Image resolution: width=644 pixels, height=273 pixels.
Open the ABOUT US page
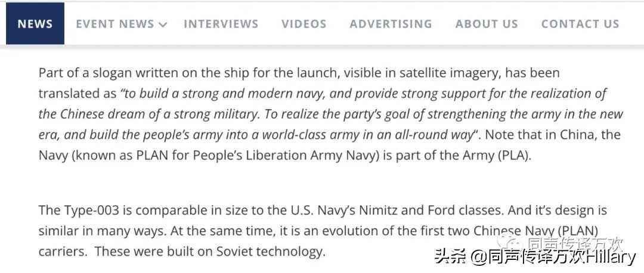coord(487,24)
